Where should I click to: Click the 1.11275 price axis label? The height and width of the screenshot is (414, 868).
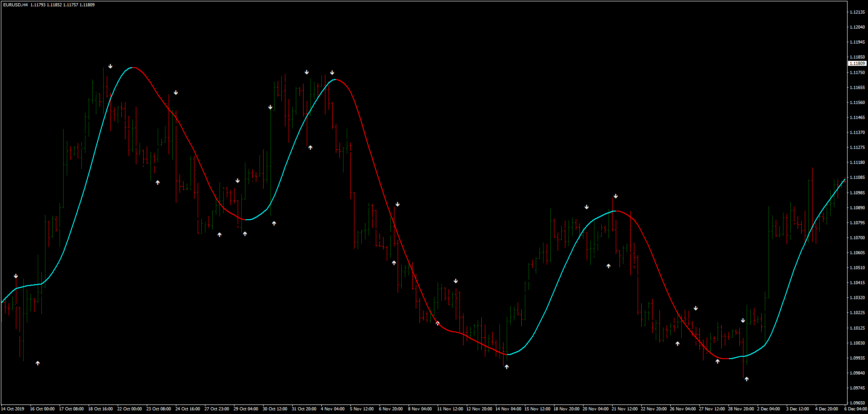point(857,148)
